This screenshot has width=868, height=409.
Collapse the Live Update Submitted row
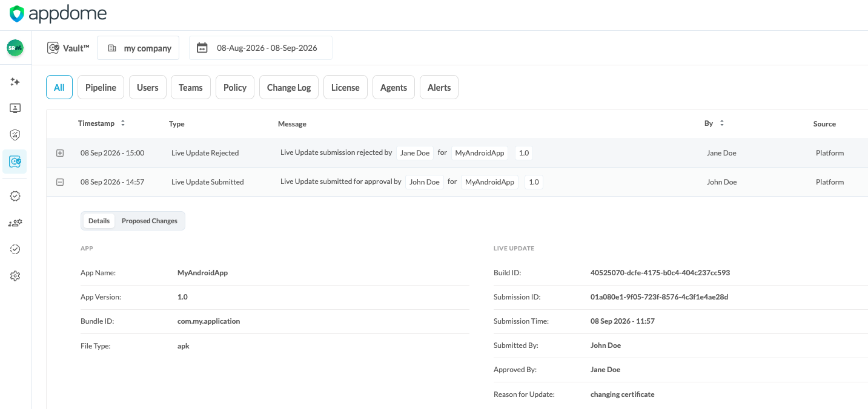pos(60,182)
